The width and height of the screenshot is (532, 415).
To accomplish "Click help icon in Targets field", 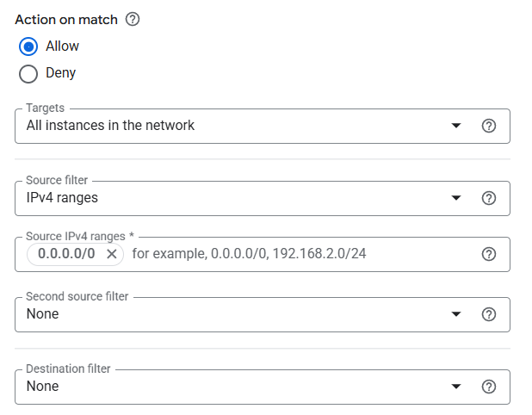I will tap(489, 126).
